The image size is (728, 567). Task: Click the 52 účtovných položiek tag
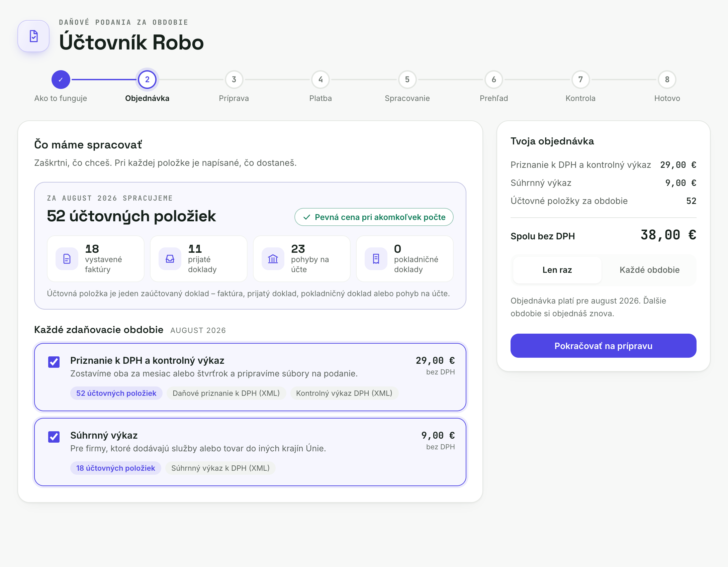click(116, 393)
